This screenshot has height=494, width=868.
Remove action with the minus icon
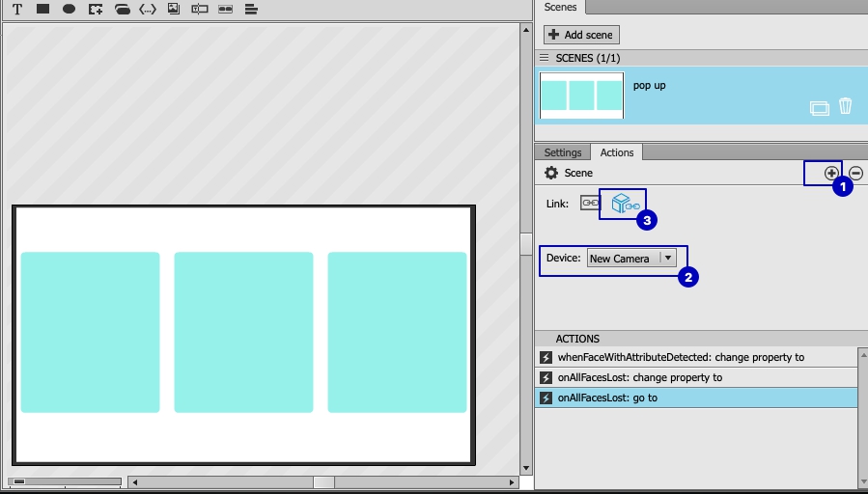pyautogui.click(x=855, y=173)
